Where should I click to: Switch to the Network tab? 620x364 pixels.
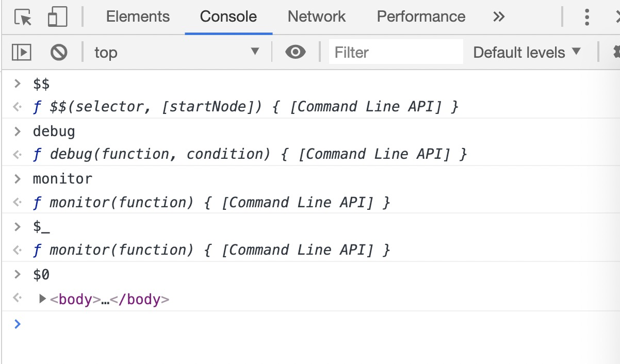click(317, 16)
